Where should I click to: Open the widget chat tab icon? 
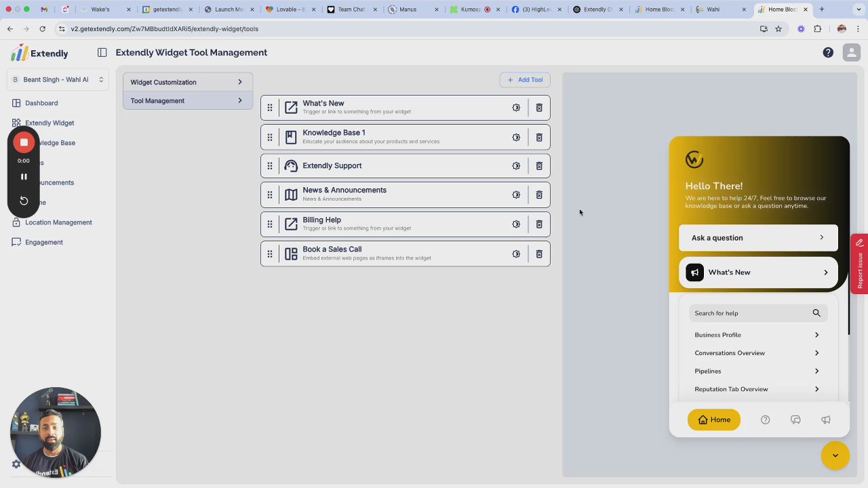coord(795,420)
